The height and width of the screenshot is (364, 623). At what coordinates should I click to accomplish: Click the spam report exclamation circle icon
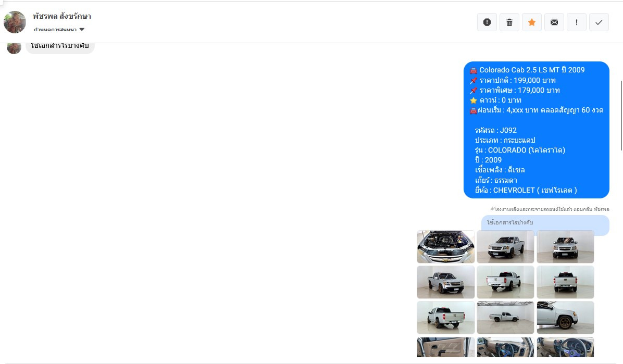click(487, 22)
